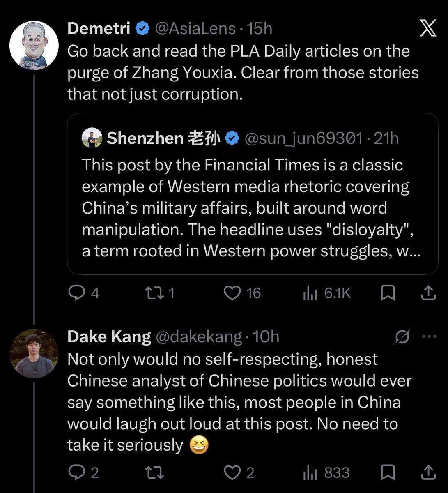Visit @dakekang profile handle
Screen dimensions: 448x493
[x=199, y=337]
